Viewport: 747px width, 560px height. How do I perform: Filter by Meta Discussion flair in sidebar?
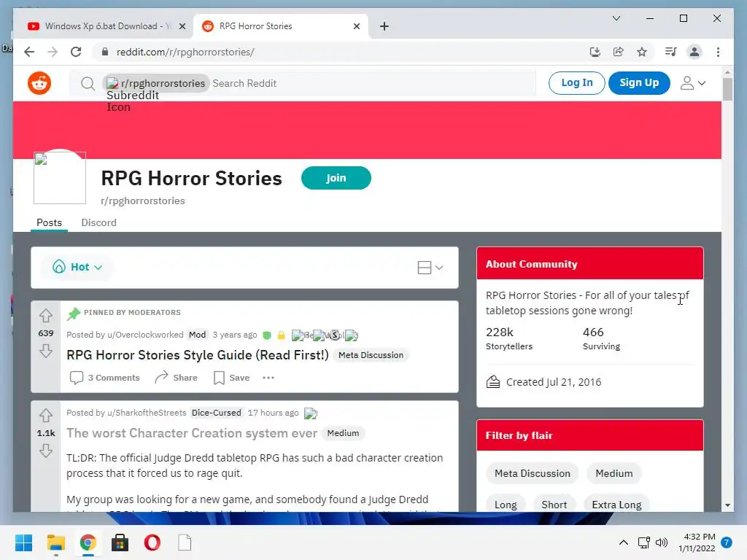pos(532,473)
